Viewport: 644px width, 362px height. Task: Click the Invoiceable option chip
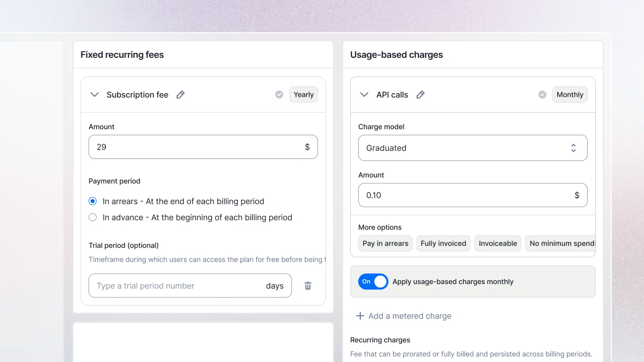[498, 244]
